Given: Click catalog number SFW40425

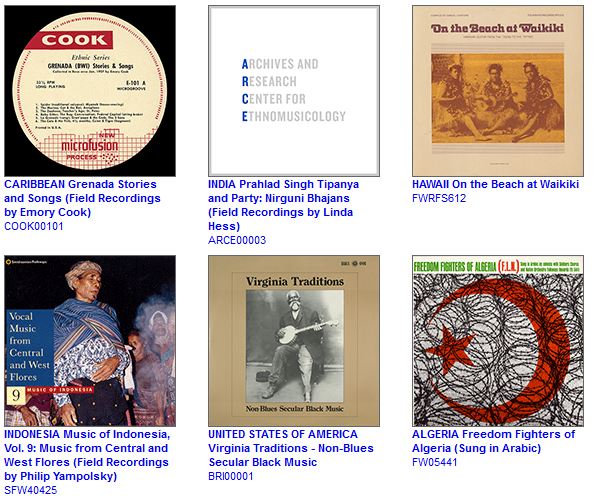Looking at the screenshot, I should click(31, 490).
